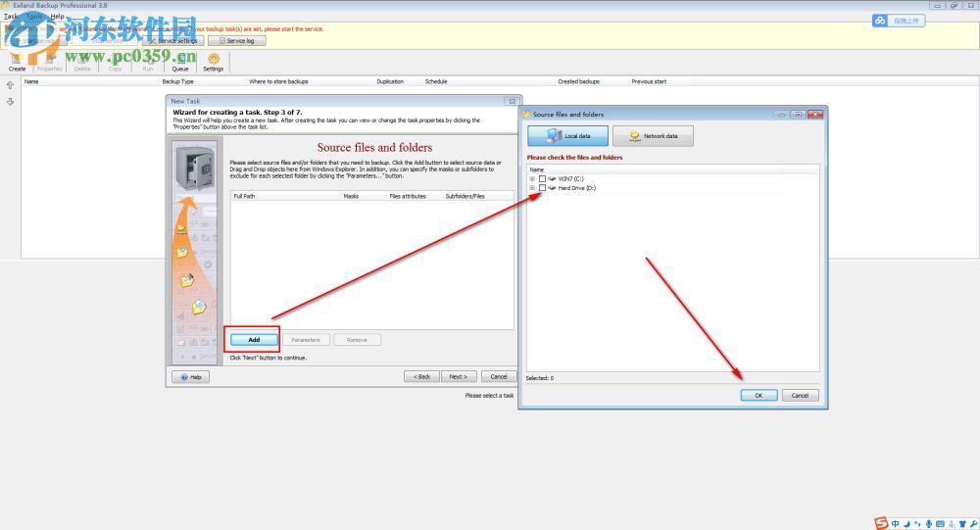The height and width of the screenshot is (530, 980).
Task: Check the Hard Drive (D:) checkbox
Action: pos(543,187)
